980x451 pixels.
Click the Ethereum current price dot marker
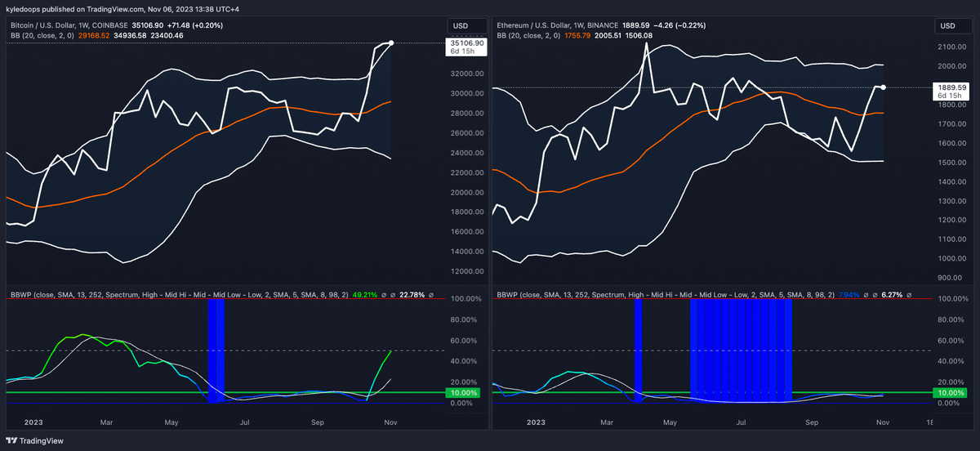[x=884, y=87]
